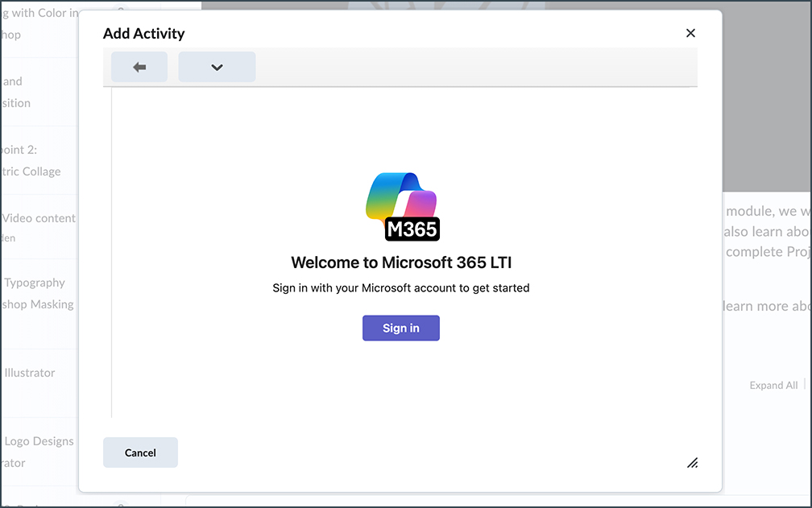The height and width of the screenshot is (508, 812).
Task: Click Expand All in the background page
Action: 773,386
